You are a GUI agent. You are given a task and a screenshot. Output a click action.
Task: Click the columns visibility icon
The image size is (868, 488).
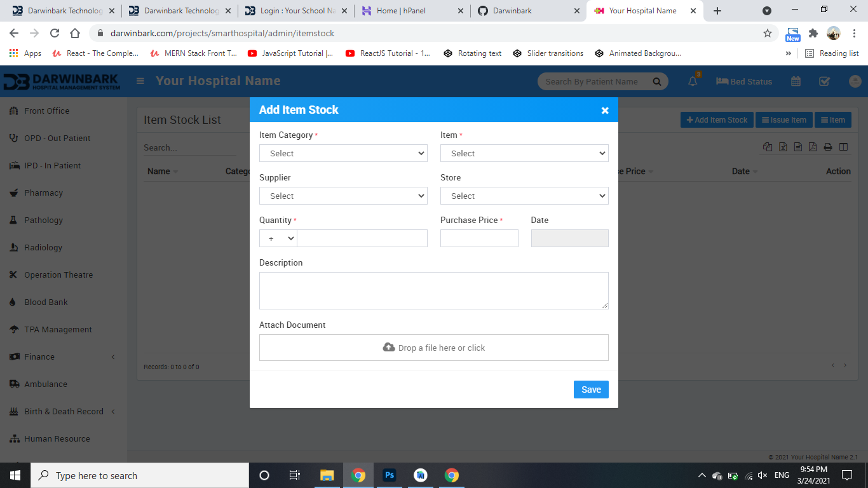tap(843, 147)
